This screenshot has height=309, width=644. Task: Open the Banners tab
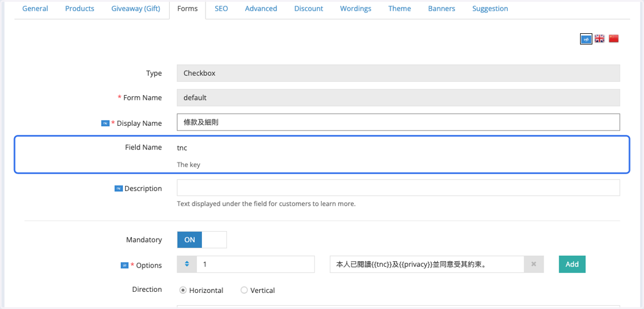pyautogui.click(x=442, y=9)
